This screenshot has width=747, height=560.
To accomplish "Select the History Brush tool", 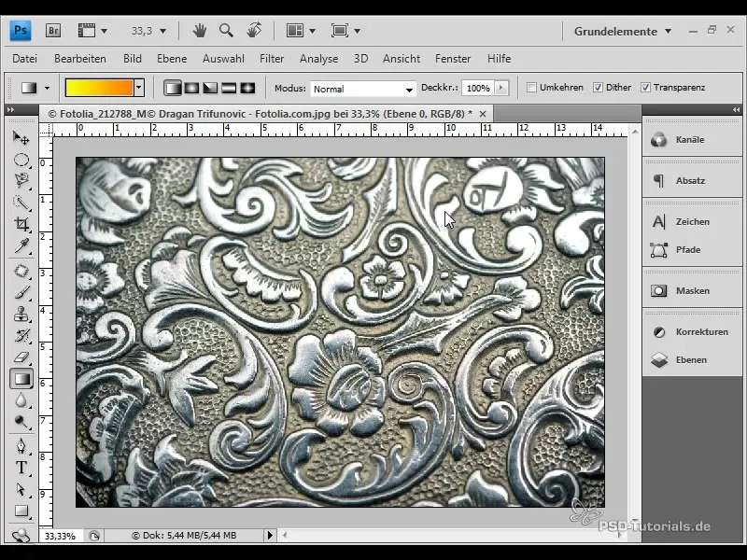I will pos(21,336).
